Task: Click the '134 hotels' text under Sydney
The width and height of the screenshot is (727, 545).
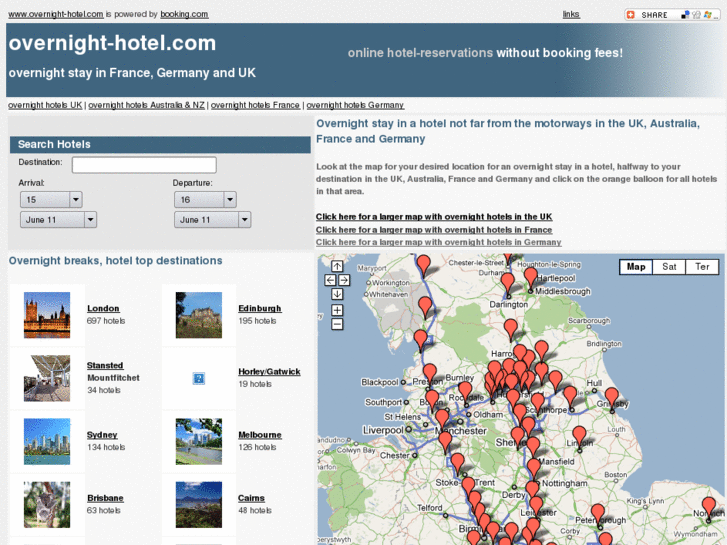Action: (x=106, y=447)
